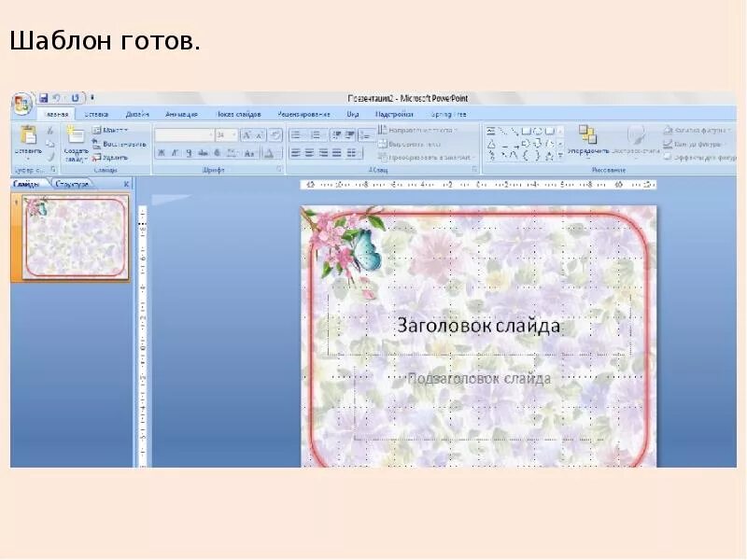Open the Надстройки ribbon tab
The image size is (747, 560).
pyautogui.click(x=394, y=114)
